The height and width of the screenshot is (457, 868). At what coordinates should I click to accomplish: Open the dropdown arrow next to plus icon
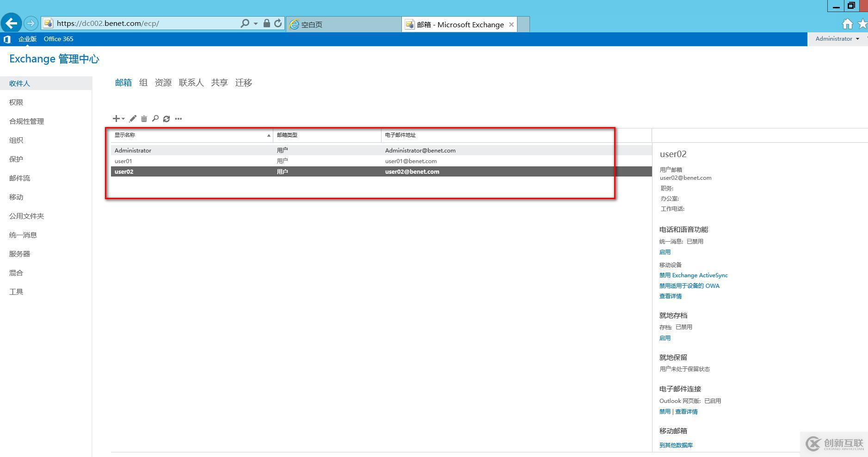click(x=123, y=119)
